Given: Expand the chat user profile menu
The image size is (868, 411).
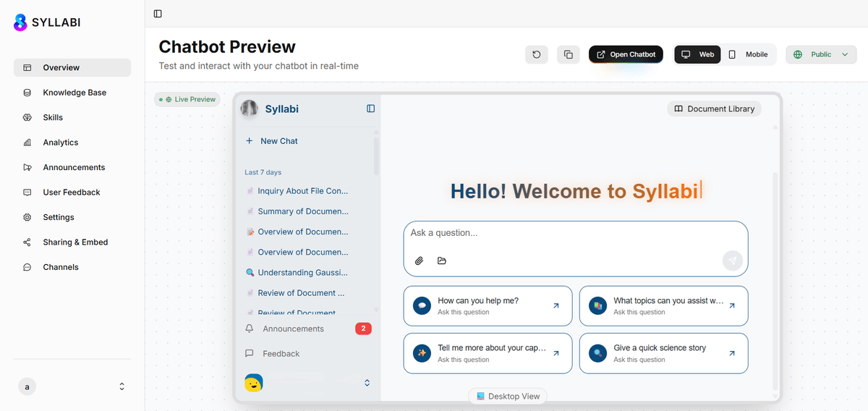Looking at the screenshot, I should [x=367, y=383].
